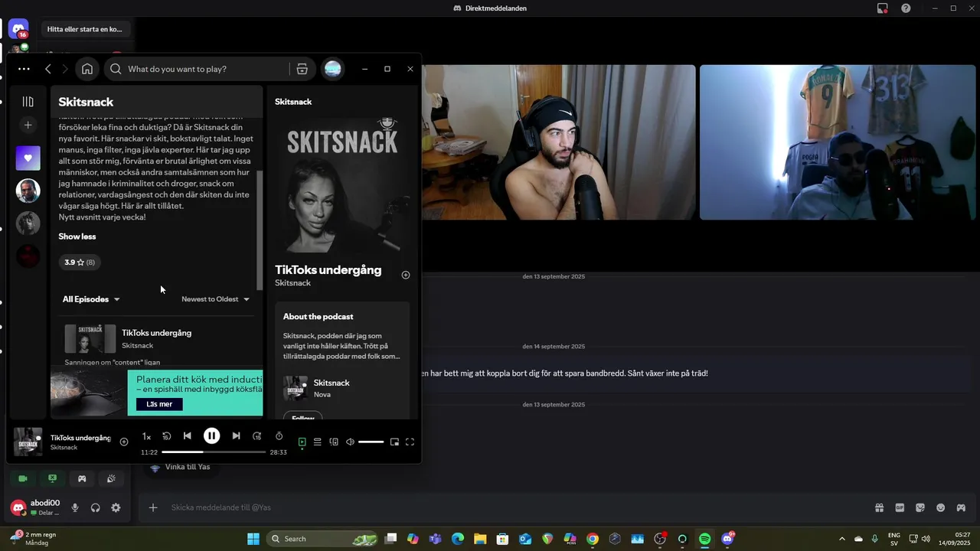Select shirtless streamer video feed
Image resolution: width=980 pixels, height=551 pixels.
pos(559,142)
